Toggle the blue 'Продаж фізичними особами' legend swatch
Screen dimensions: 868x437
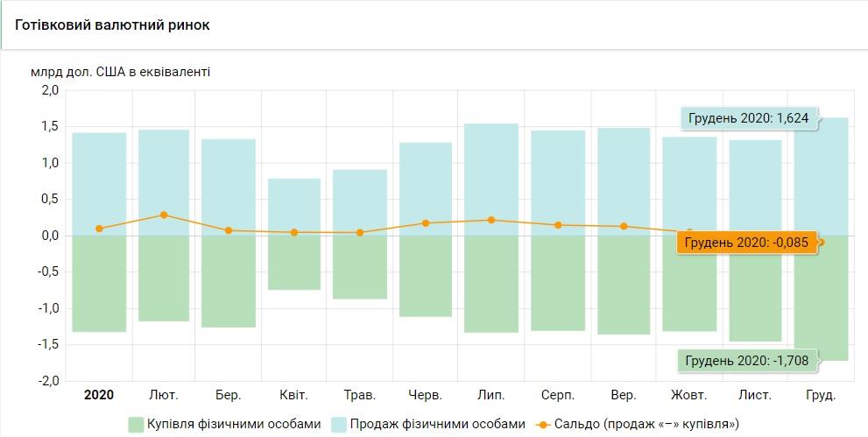pos(339,425)
